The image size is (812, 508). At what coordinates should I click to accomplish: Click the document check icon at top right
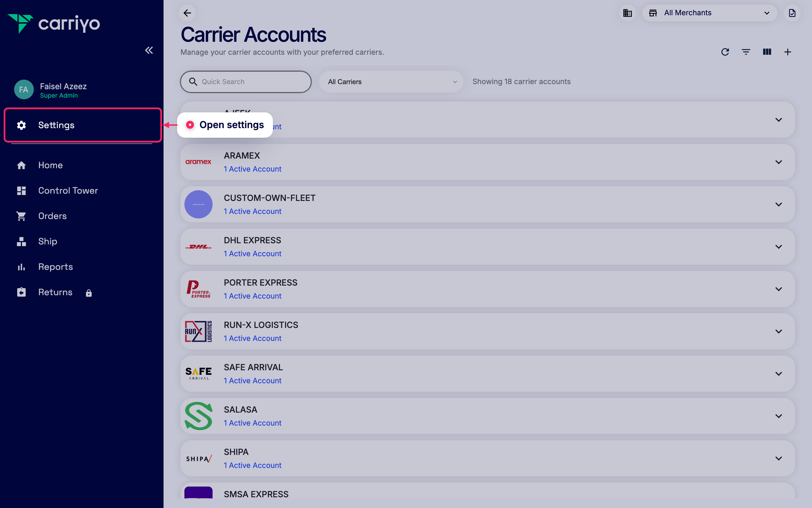(792, 13)
